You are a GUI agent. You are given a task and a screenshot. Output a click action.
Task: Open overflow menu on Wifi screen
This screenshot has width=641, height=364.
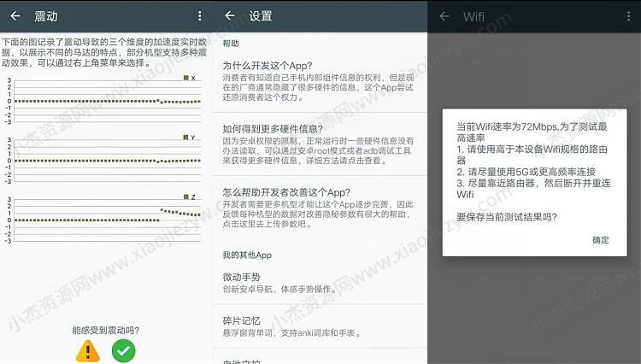(x=628, y=16)
